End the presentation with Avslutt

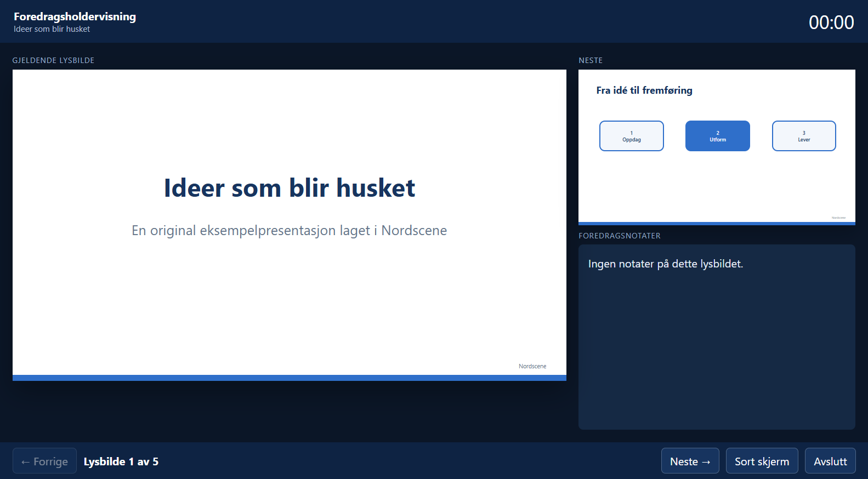click(x=830, y=461)
